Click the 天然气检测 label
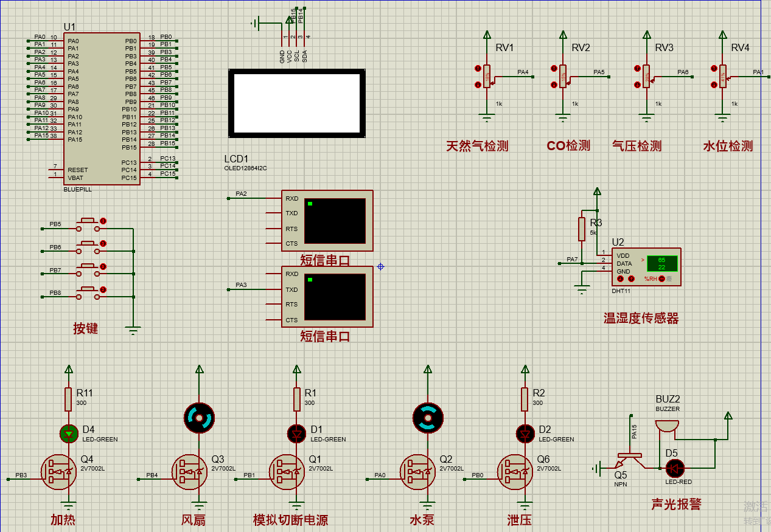The width and height of the screenshot is (771, 532). (x=477, y=146)
